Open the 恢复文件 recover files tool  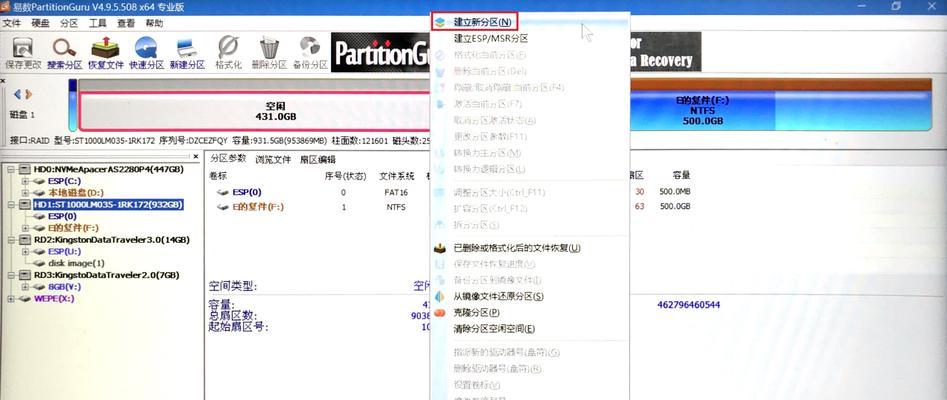pos(105,48)
